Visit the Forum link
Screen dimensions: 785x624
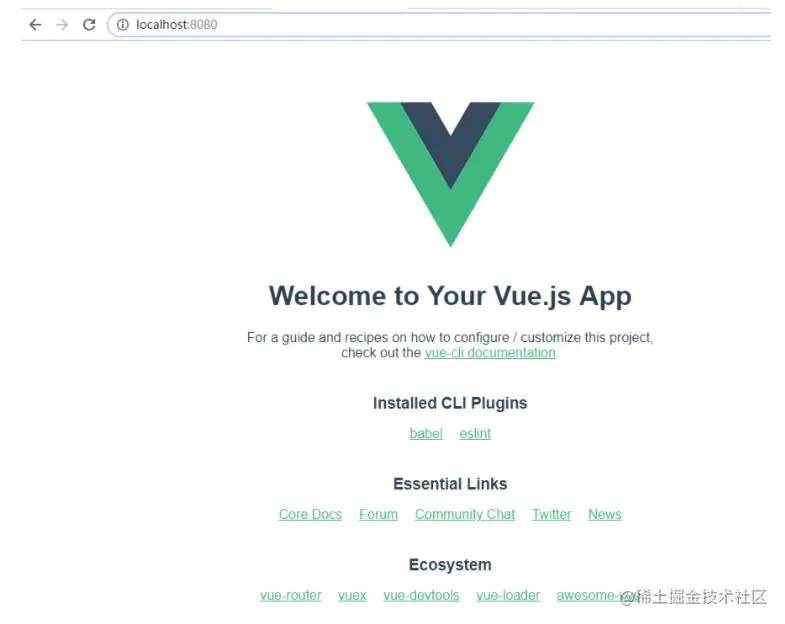coord(378,514)
